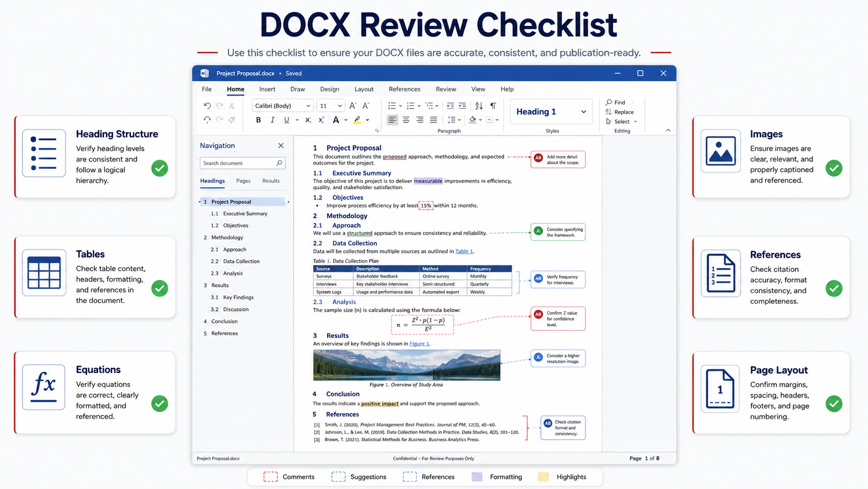Click the shading paint bucket icon
This screenshot has width=868, height=489.
pyautogui.click(x=472, y=120)
